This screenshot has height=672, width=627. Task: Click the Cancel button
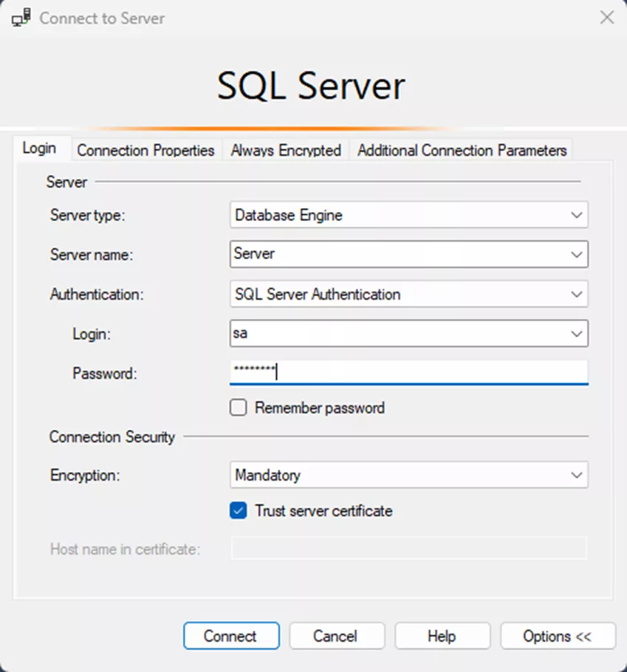(337, 636)
